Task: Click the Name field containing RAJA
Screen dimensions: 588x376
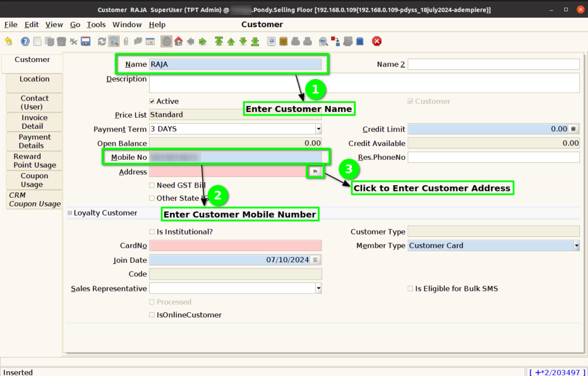Action: coord(235,64)
